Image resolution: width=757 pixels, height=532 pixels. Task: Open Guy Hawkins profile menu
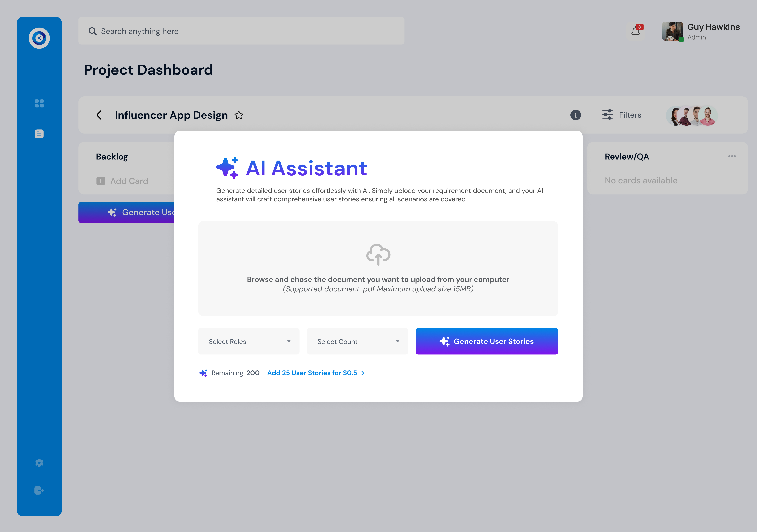(701, 32)
